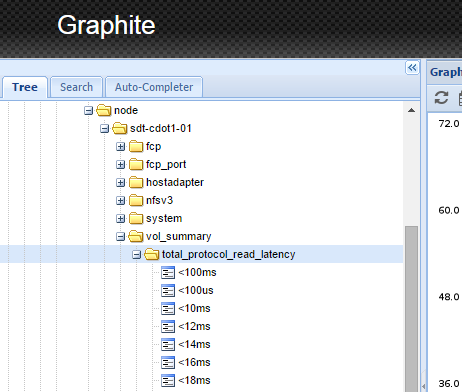Screen dimensions: 462x392
Task: Select the nfsv3 tree label
Action: point(159,200)
